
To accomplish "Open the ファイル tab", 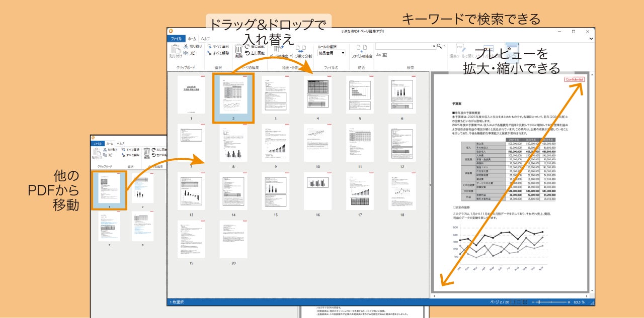I will (x=176, y=39).
